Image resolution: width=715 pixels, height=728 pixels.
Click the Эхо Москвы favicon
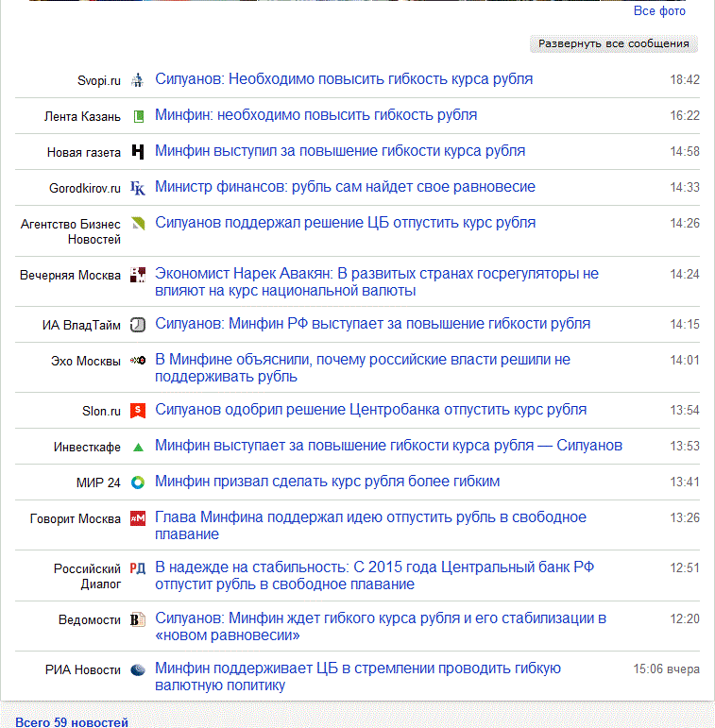(138, 361)
